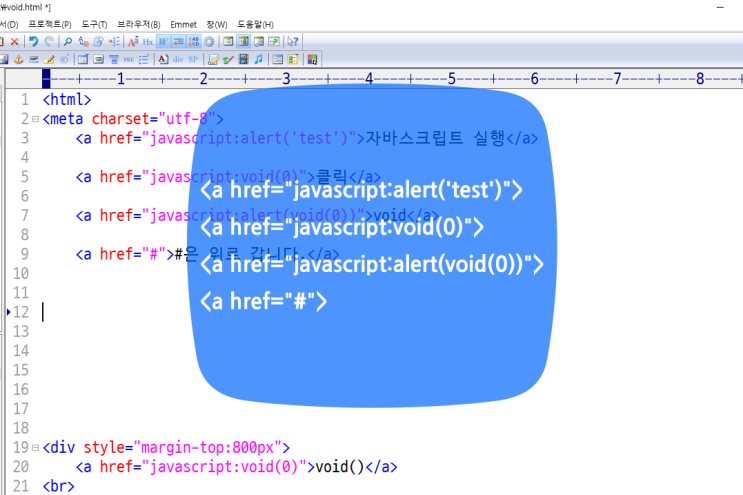
Task: Click the SP span tag icon
Action: 193,60
